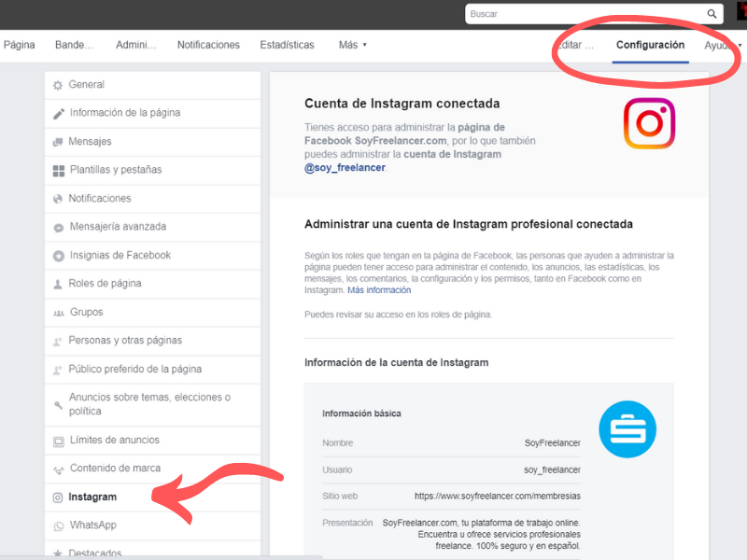Select Instagram in the settings sidebar
This screenshot has height=560, width=747.
(152, 497)
